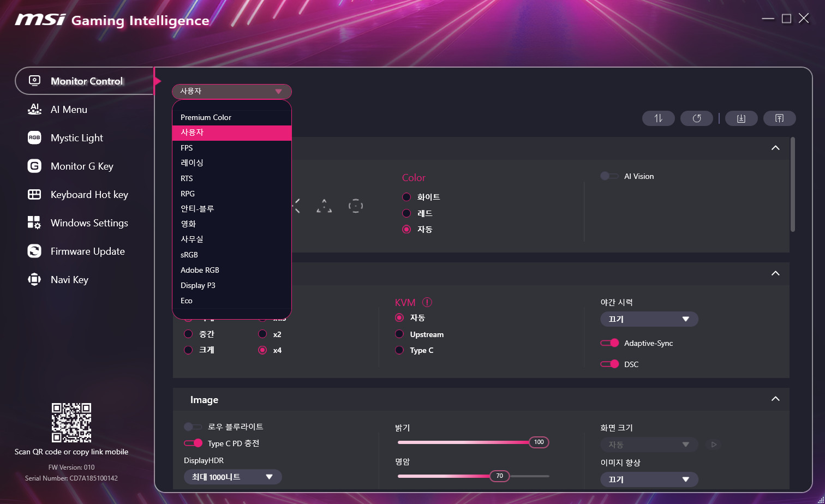Click the swap arrows toolbar icon
This screenshot has height=504, width=825.
658,118
